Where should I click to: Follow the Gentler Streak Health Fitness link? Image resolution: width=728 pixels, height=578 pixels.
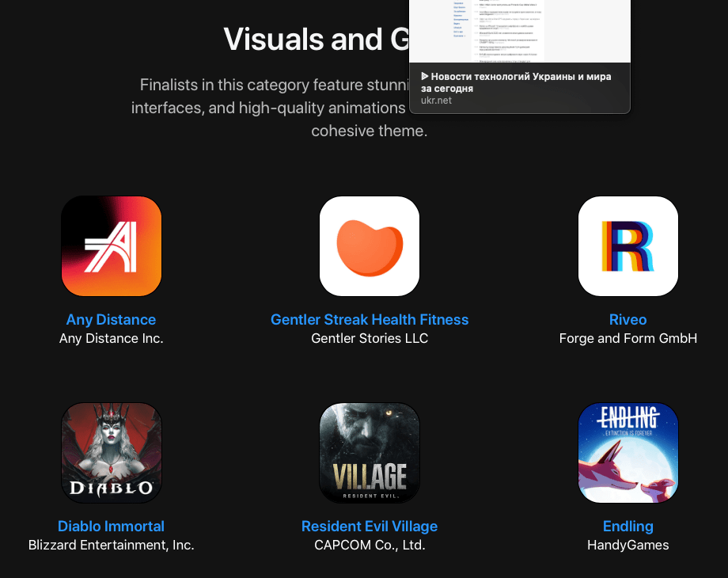click(x=370, y=320)
